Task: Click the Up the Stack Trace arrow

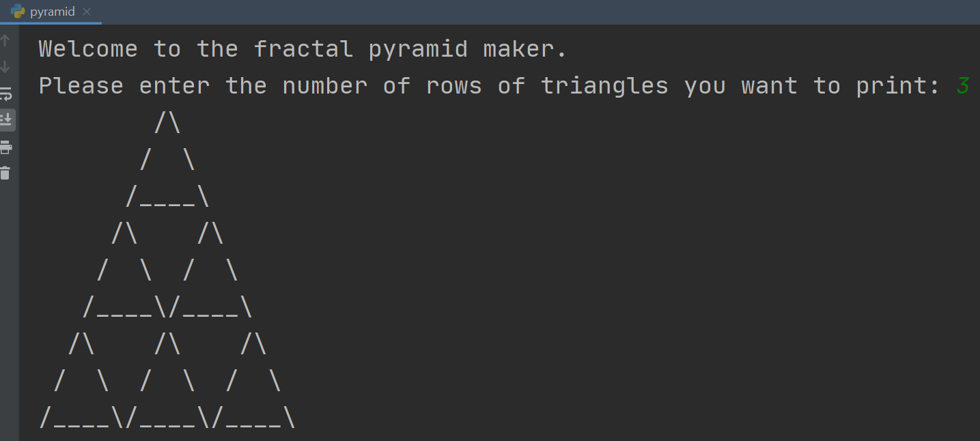Action: 5,40
